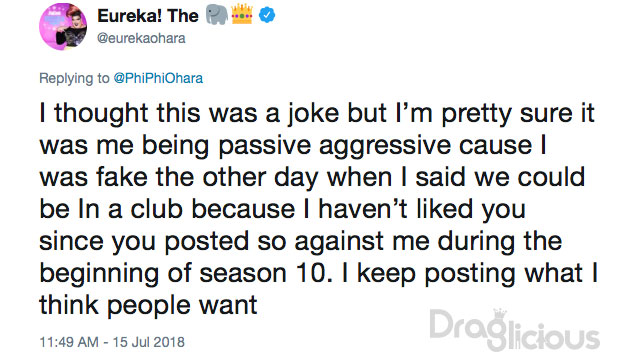This screenshot has height=364, width=638.
Task: Click the last line 'think people want'
Action: (149, 305)
